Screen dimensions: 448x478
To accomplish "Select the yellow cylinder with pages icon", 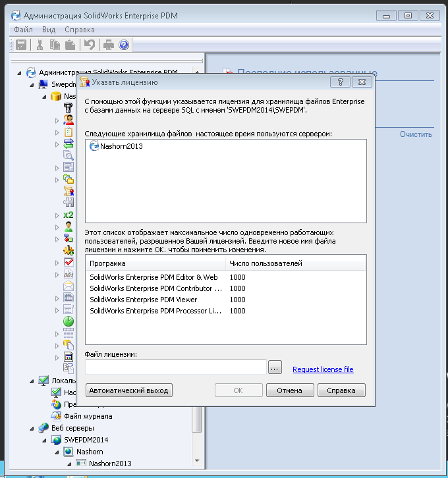I will pyautogui.click(x=69, y=345).
